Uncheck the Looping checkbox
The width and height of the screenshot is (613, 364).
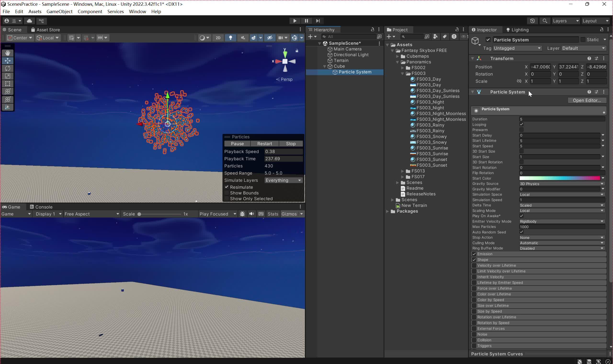coord(522,124)
